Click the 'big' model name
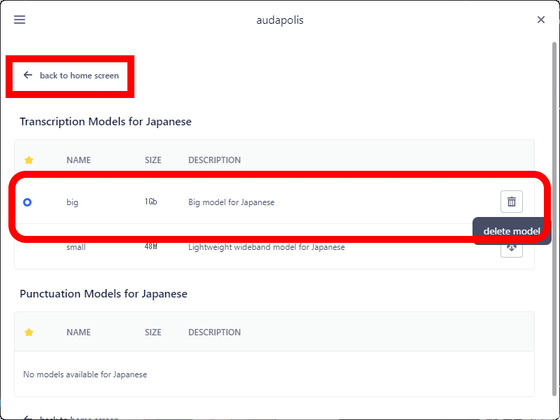 [72, 202]
